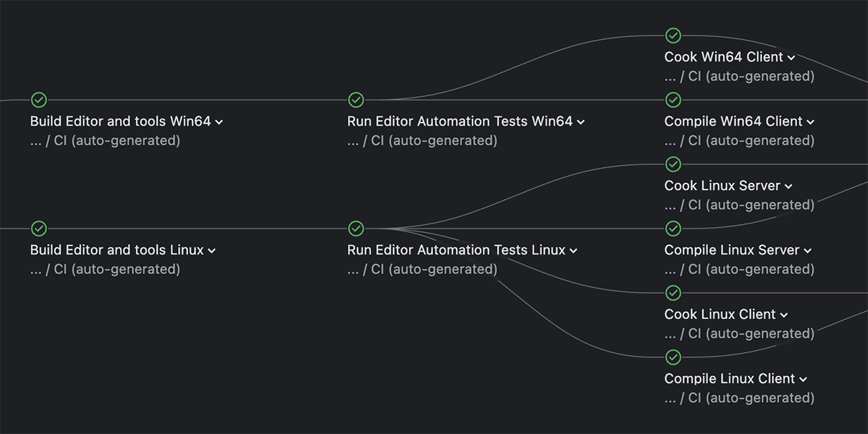Image resolution: width=868 pixels, height=434 pixels.
Task: Click the Run Editor Automation Tests Linux label
Action: point(456,250)
